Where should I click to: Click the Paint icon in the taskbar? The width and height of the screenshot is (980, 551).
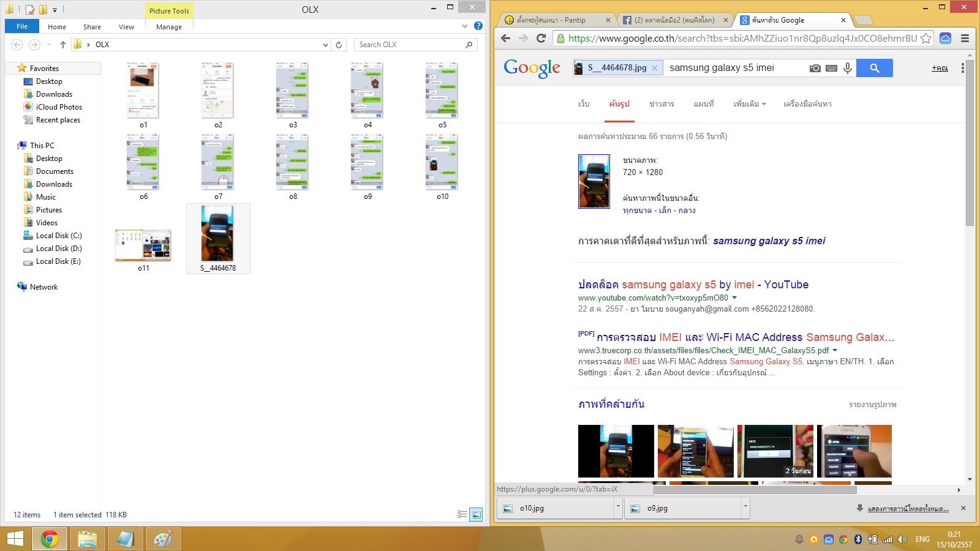click(x=162, y=539)
